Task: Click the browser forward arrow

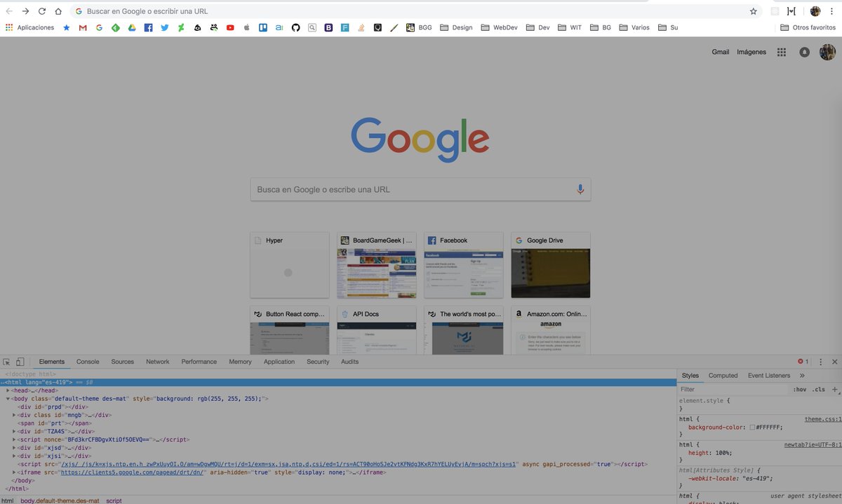Action: (x=25, y=11)
